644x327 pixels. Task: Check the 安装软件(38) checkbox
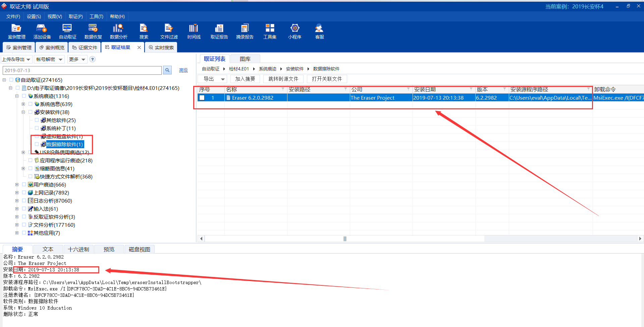pyautogui.click(x=30, y=112)
